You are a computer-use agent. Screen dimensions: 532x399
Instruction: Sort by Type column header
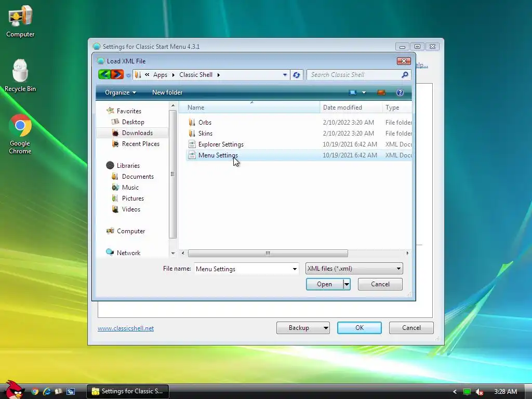coord(397,107)
